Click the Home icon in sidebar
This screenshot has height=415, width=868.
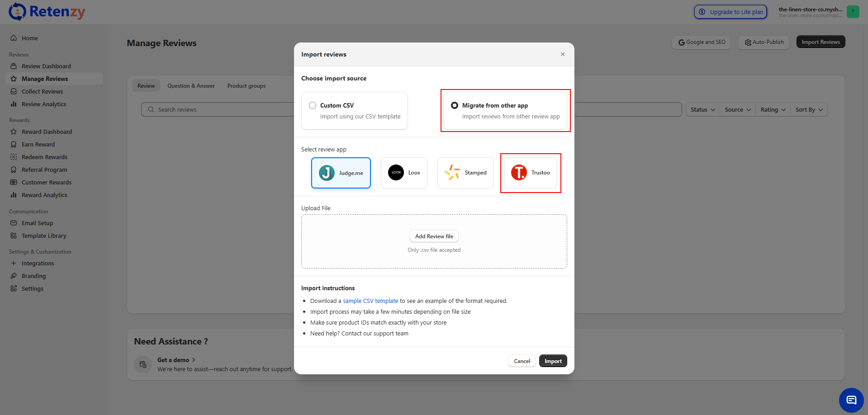click(x=14, y=38)
